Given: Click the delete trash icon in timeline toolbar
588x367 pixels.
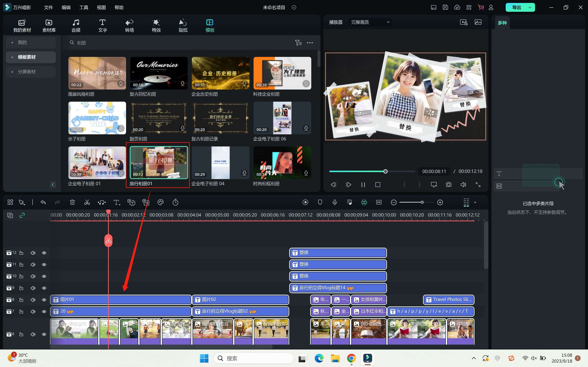Looking at the screenshot, I should 72,202.
